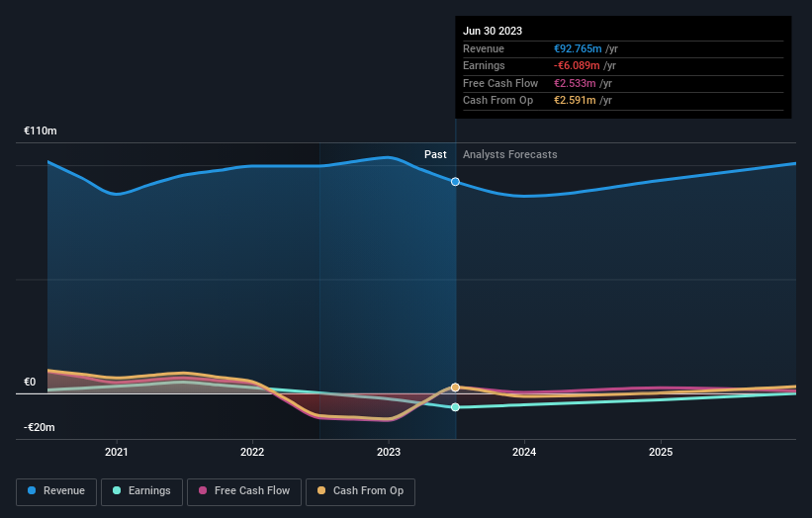Click the 2025 x-axis label
This screenshot has width=812, height=518.
click(x=661, y=452)
